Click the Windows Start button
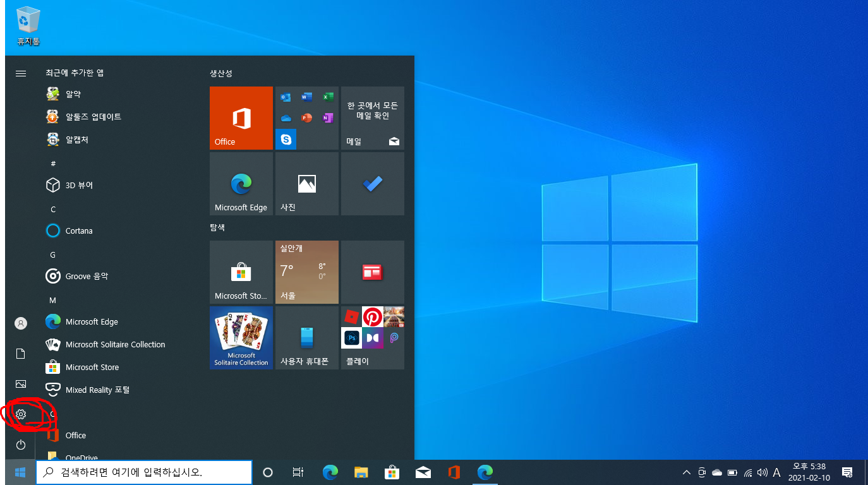 20,472
